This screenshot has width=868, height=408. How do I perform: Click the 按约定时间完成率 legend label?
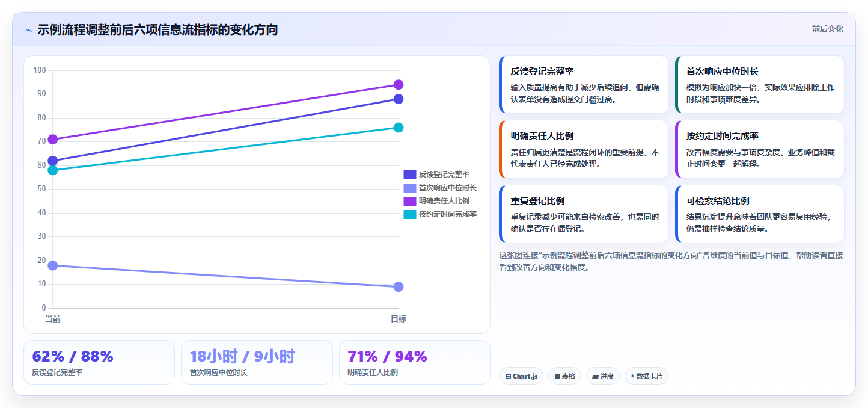point(448,214)
